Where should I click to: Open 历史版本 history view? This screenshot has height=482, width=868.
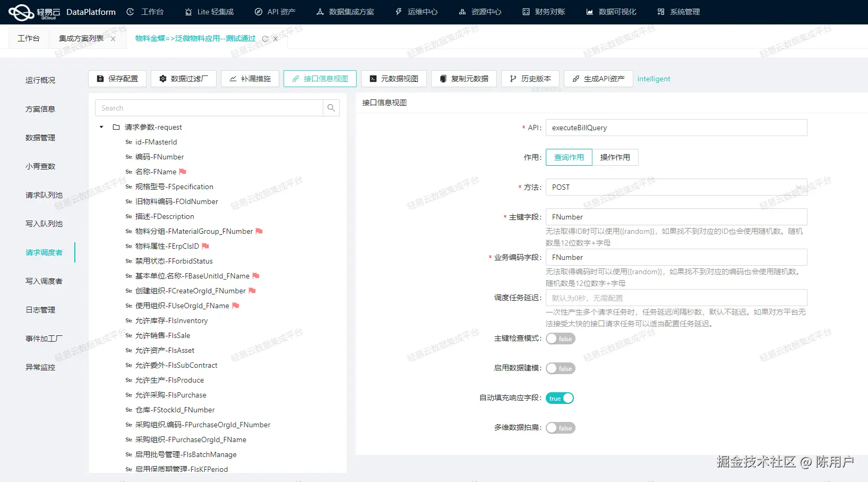pos(530,79)
